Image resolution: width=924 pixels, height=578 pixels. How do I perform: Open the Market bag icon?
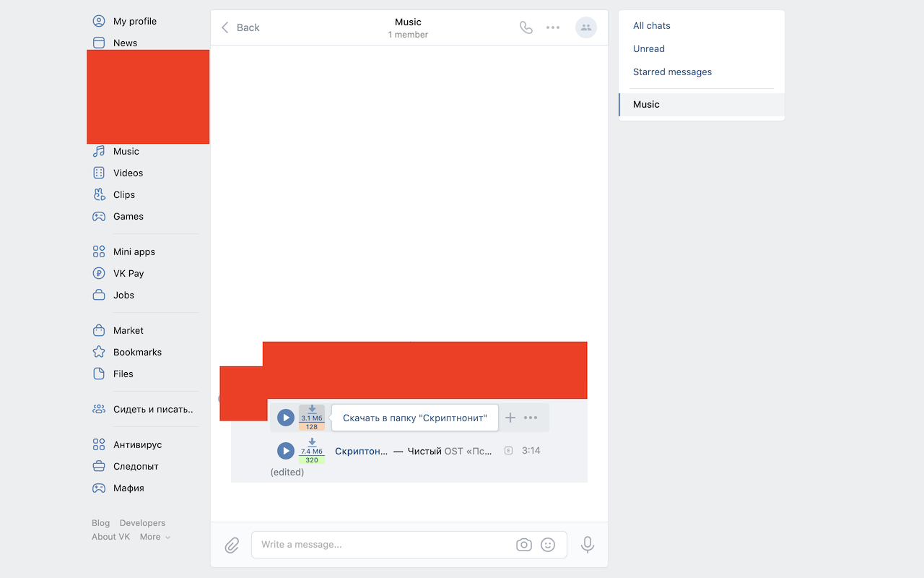point(99,330)
